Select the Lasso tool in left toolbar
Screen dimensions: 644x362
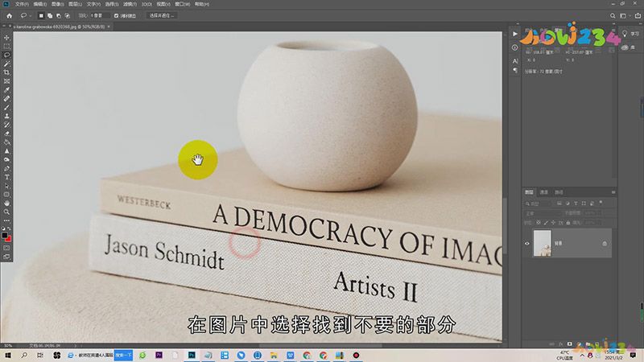(x=6, y=55)
